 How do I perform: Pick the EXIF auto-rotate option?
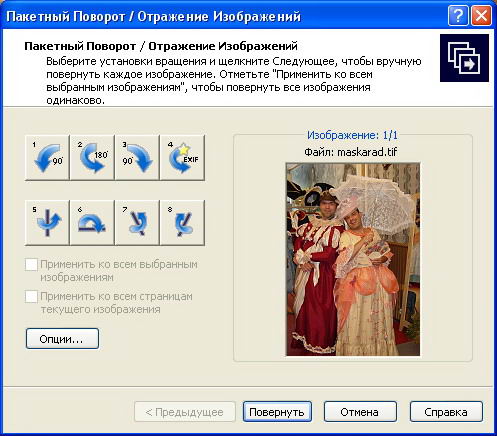(x=182, y=158)
